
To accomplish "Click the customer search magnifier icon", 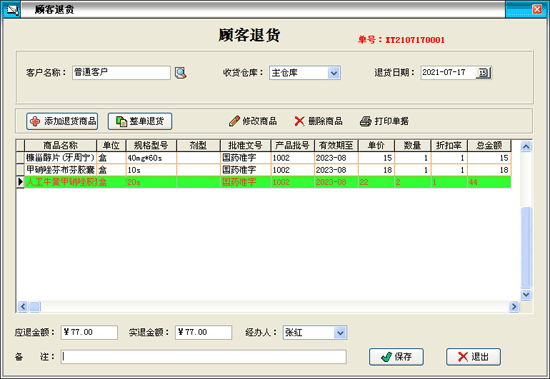I will click(181, 73).
